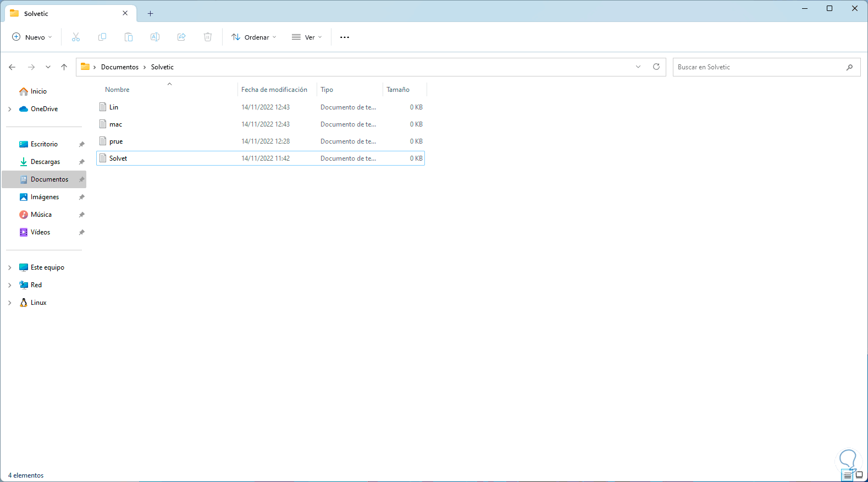
Task: Unpin Música using its pin icon
Action: (x=82, y=215)
